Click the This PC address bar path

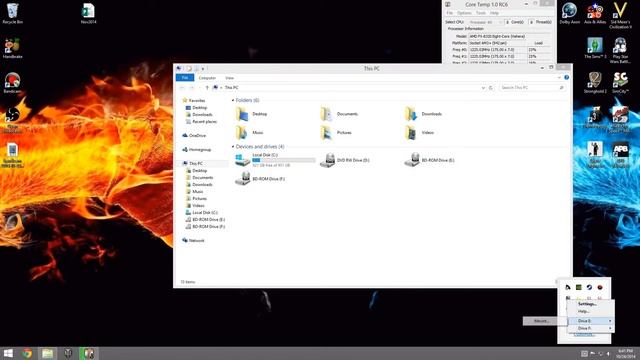[231, 88]
